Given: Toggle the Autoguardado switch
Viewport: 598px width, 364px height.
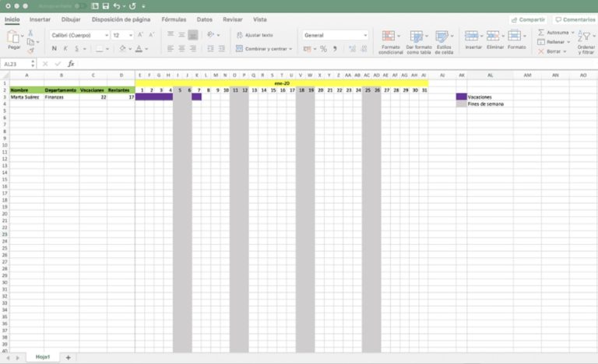Looking at the screenshot, I should [82, 5].
